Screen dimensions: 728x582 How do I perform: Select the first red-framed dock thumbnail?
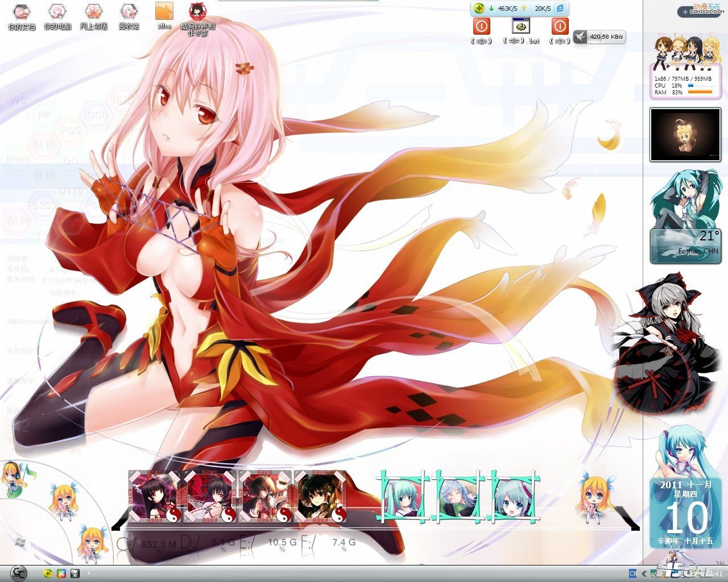(154, 496)
